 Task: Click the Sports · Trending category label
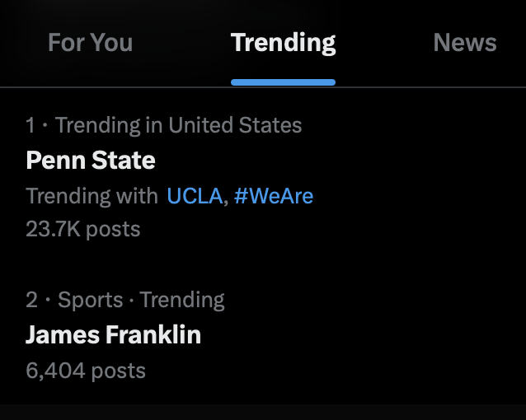coord(141,300)
